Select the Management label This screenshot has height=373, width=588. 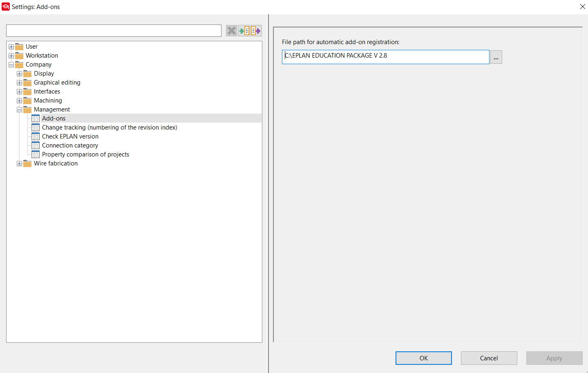pos(52,109)
